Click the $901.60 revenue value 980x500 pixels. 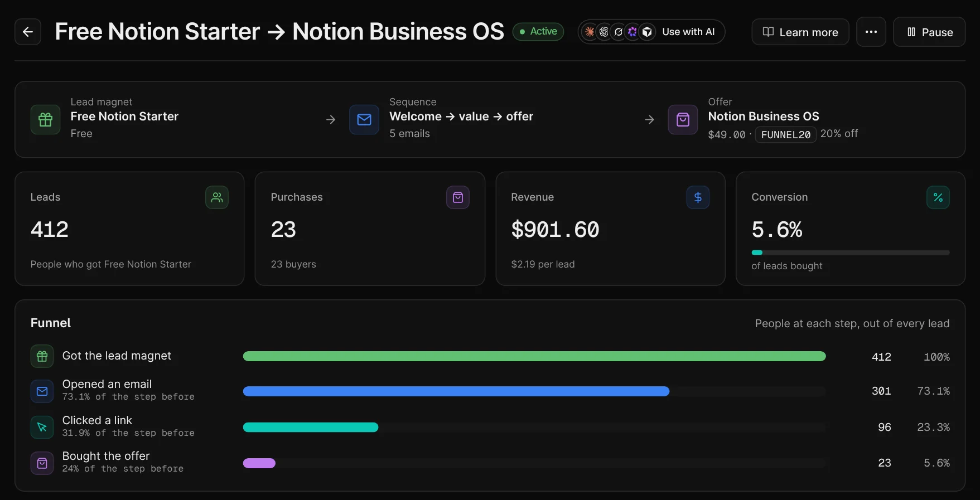(555, 230)
